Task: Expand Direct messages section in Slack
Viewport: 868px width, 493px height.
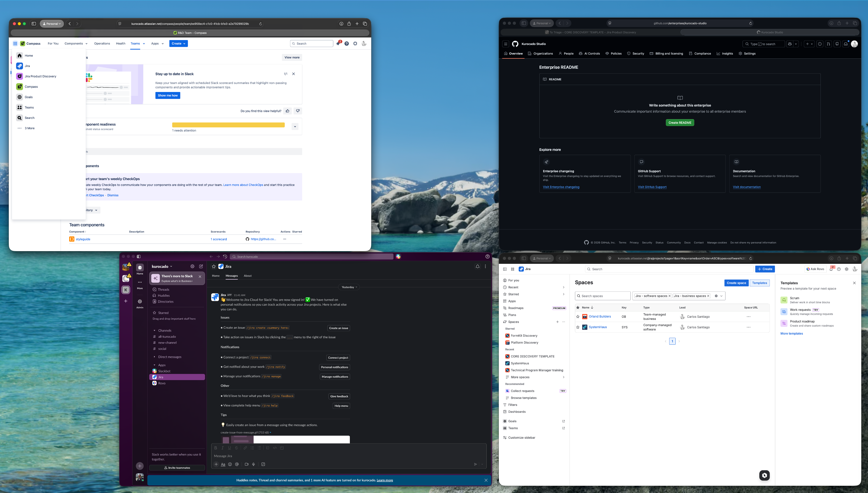Action: pos(155,357)
